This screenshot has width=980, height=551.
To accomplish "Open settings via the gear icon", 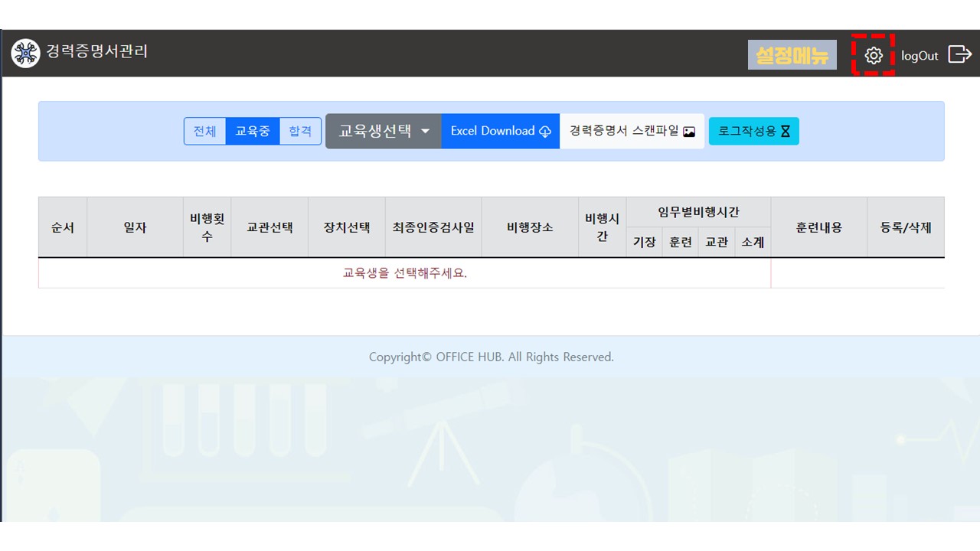I will point(874,55).
